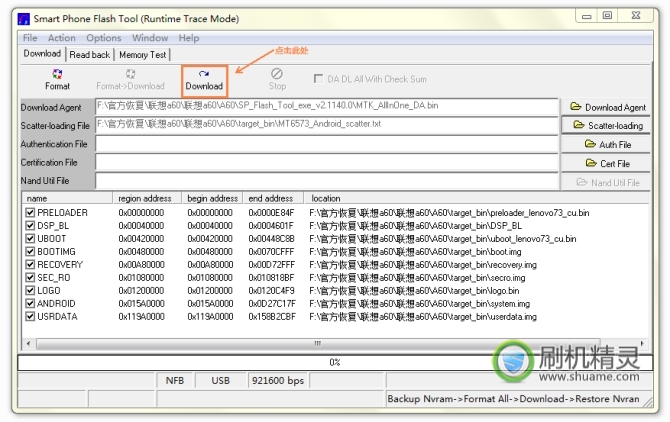Open the Options menu

pyautogui.click(x=103, y=38)
